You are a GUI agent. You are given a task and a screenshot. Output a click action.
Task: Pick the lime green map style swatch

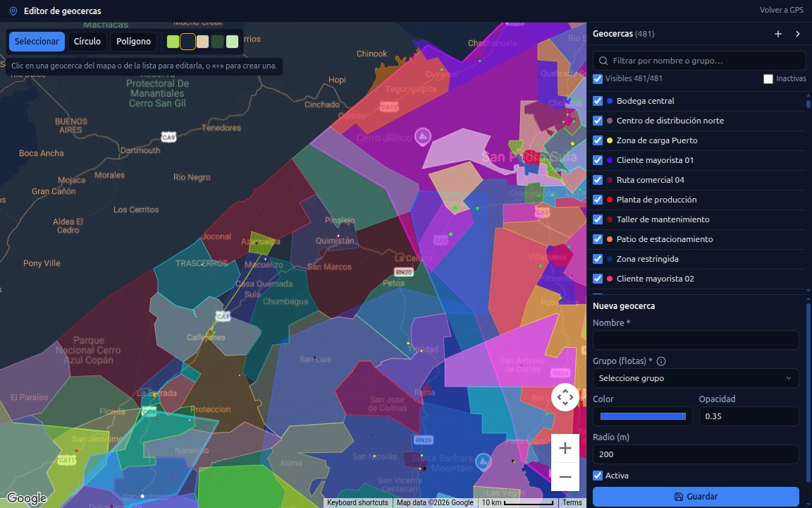(173, 42)
